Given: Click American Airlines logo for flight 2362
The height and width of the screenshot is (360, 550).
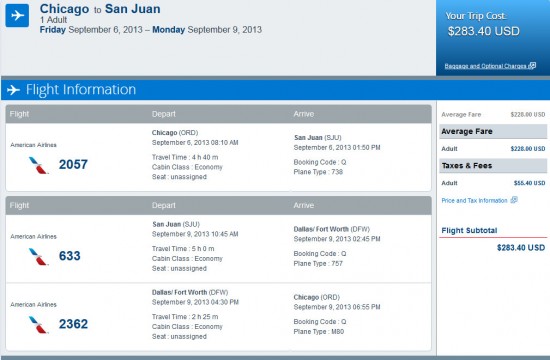Looking at the screenshot, I should (38, 325).
